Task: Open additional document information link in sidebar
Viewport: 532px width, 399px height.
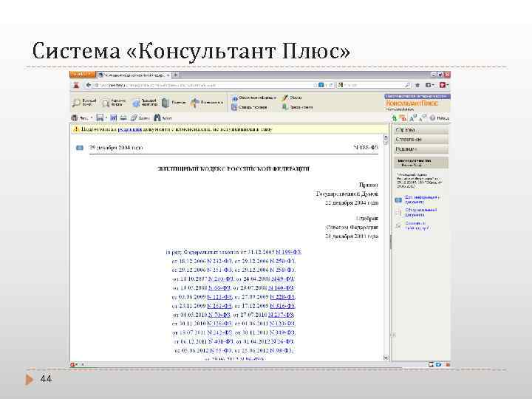Action: (x=422, y=199)
